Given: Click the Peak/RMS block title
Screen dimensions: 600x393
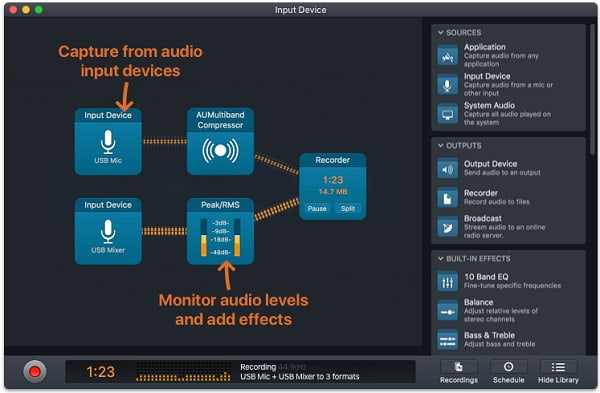Looking at the screenshot, I should tap(220, 205).
